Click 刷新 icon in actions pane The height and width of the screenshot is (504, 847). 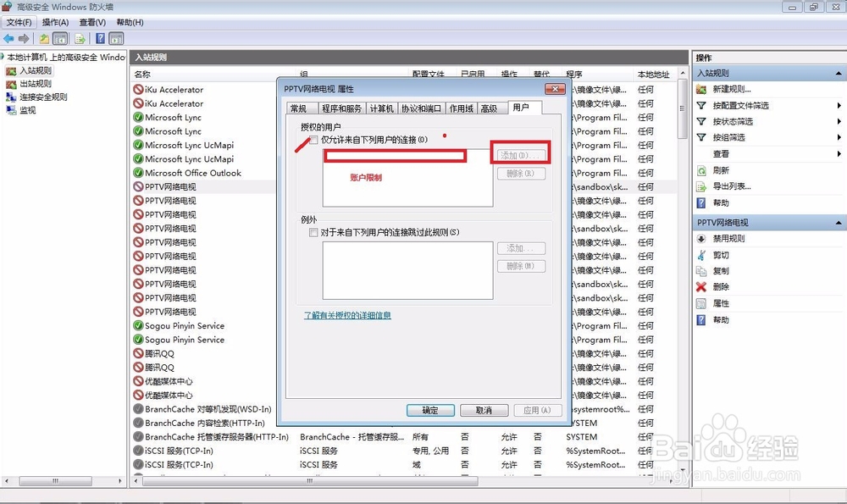click(701, 171)
